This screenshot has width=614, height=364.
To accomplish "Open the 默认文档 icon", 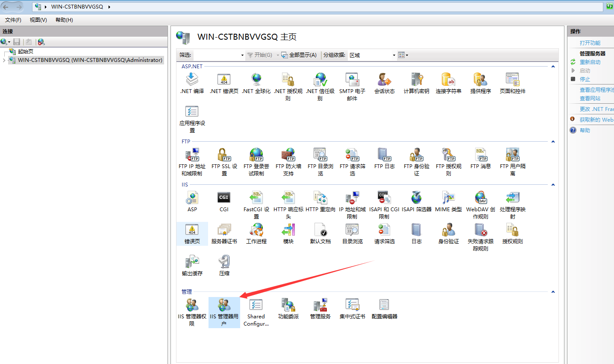I will pyautogui.click(x=320, y=233).
